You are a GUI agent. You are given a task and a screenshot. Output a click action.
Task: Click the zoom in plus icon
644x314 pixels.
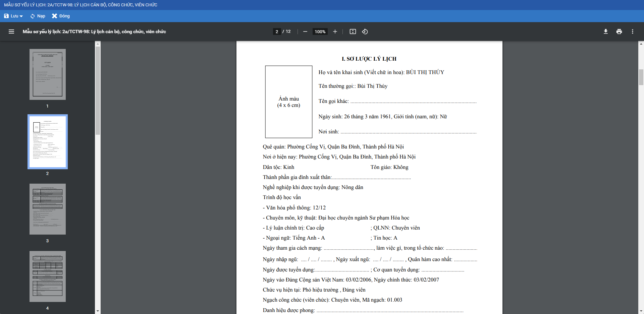(335, 32)
